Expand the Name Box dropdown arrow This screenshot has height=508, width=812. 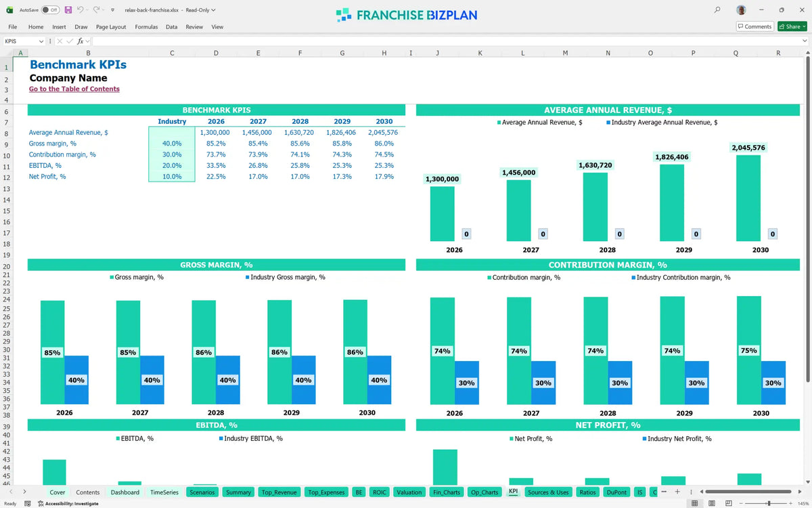pyautogui.click(x=41, y=41)
